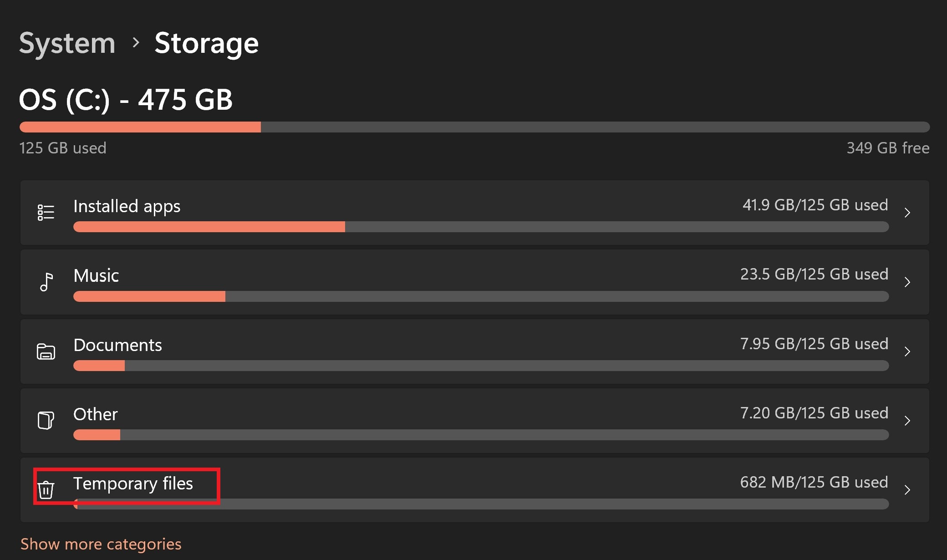Click the Other category icon
Screen dimensions: 947x560
coord(46,420)
